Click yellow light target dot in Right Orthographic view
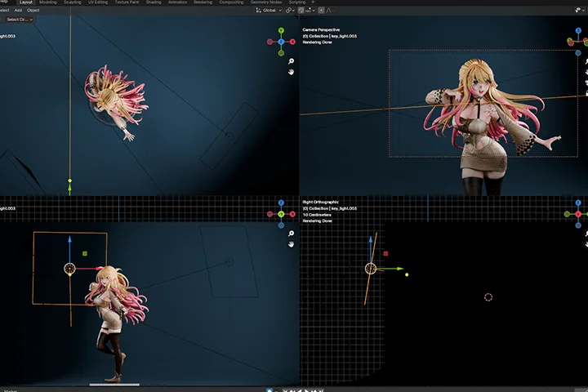 (407, 275)
